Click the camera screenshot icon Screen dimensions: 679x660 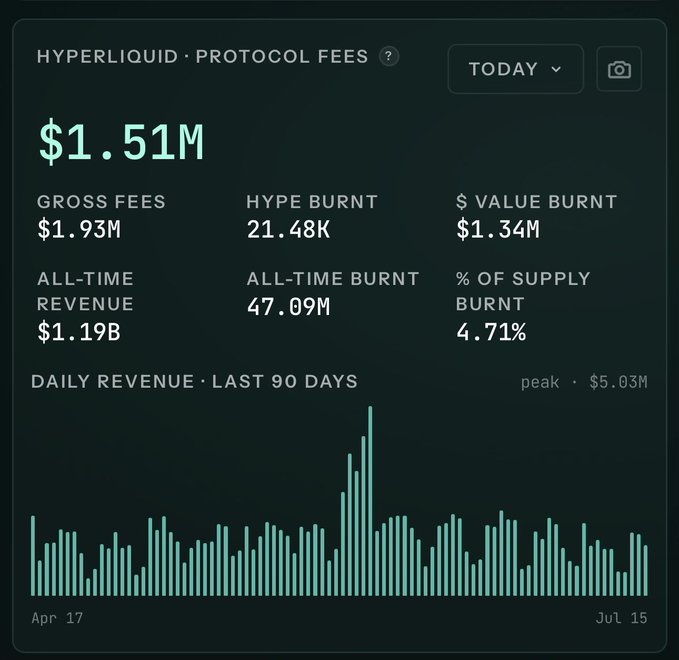[619, 69]
